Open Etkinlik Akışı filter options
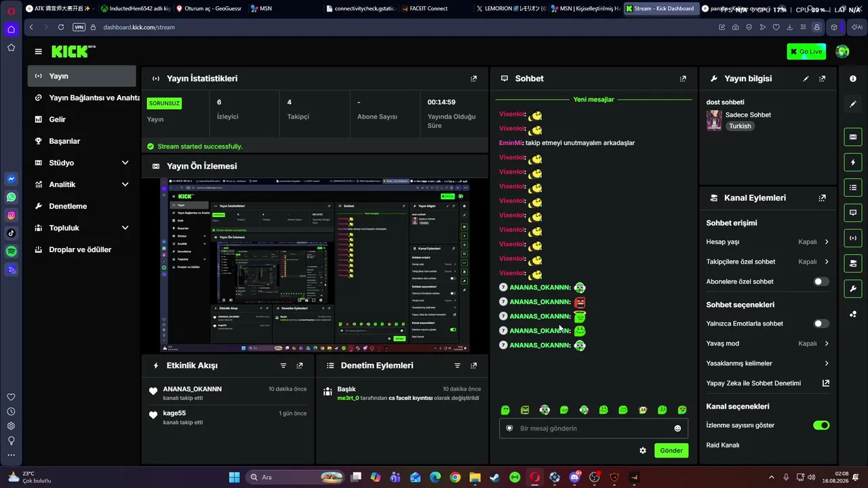 coord(283,365)
